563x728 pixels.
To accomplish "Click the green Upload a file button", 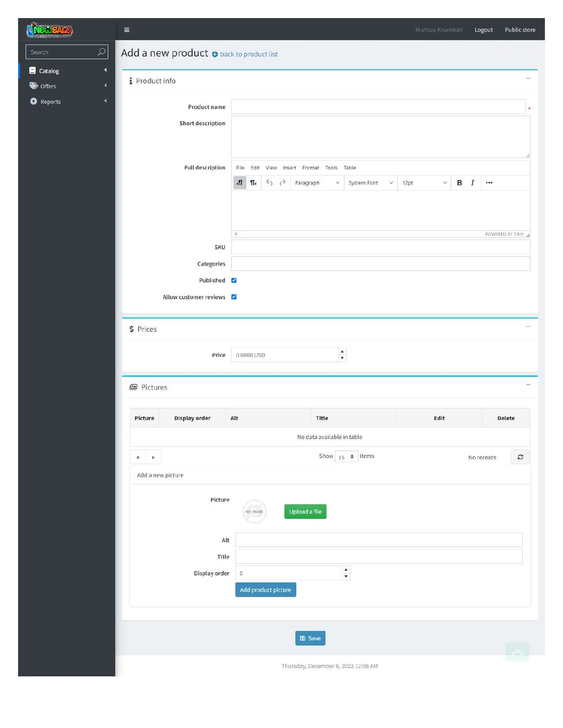I will tap(305, 512).
